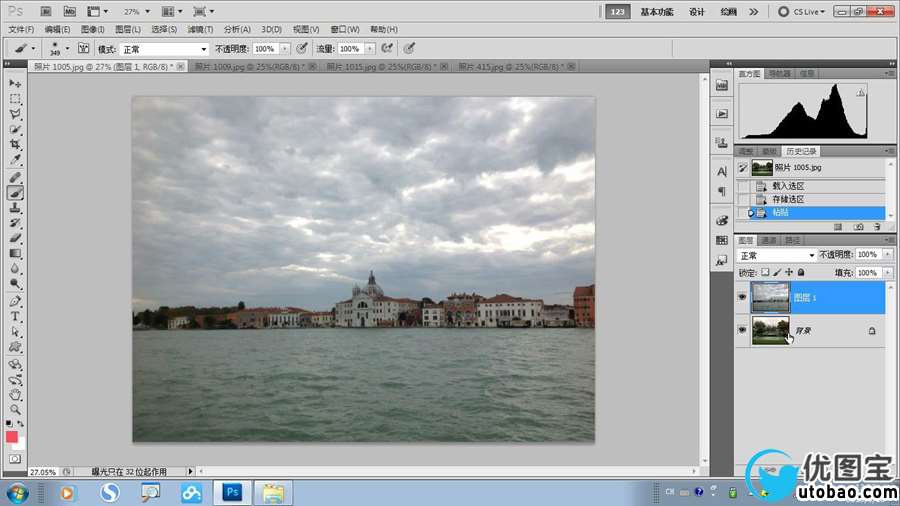Select the Move tool
This screenshot has width=900, height=506.
pyautogui.click(x=15, y=83)
